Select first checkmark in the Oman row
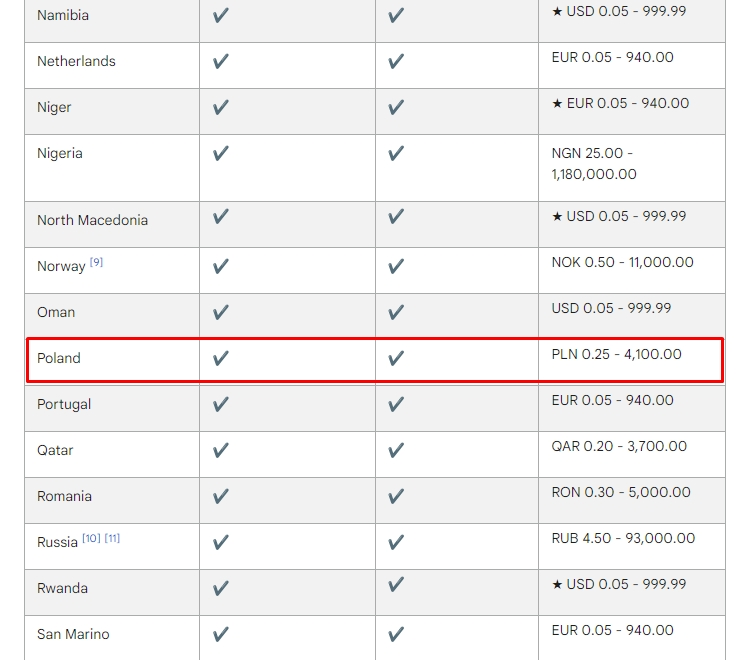This screenshot has width=754, height=660. [x=221, y=312]
